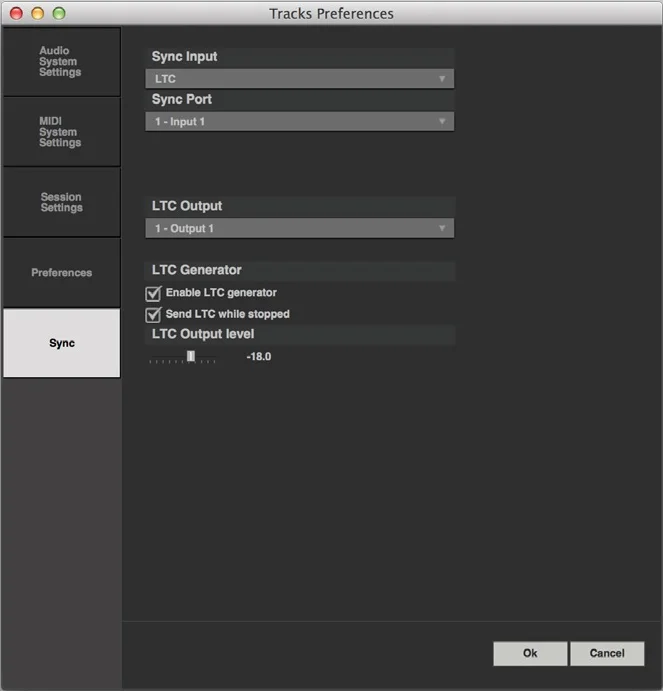This screenshot has height=691, width=663.
Task: Open the Sync Input LTC dropdown
Action: [x=299, y=79]
